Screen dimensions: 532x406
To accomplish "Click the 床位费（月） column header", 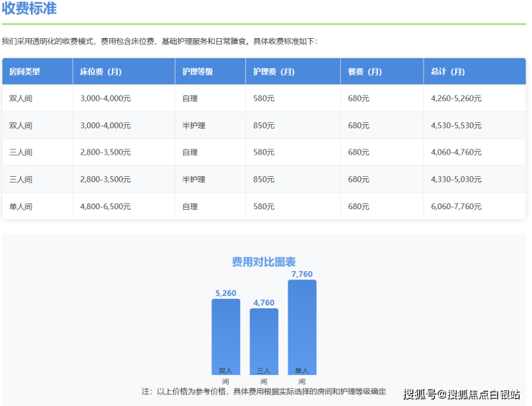I will pos(101,72).
